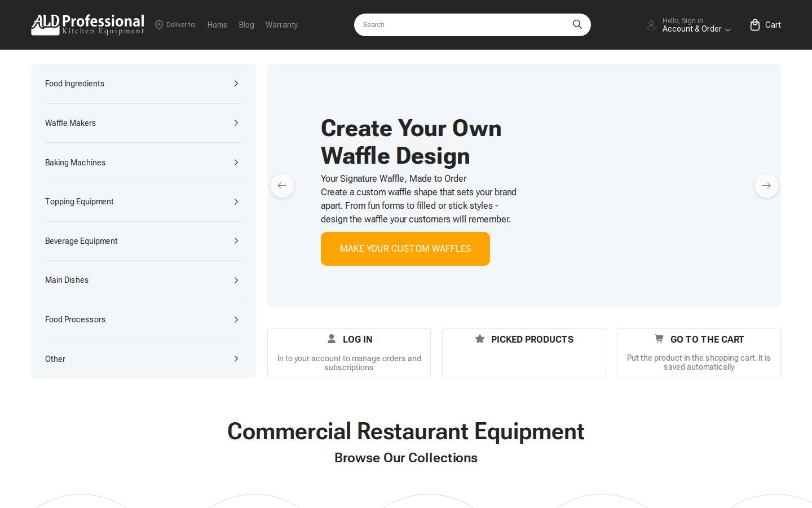Open Main Dishes category

pyautogui.click(x=67, y=280)
